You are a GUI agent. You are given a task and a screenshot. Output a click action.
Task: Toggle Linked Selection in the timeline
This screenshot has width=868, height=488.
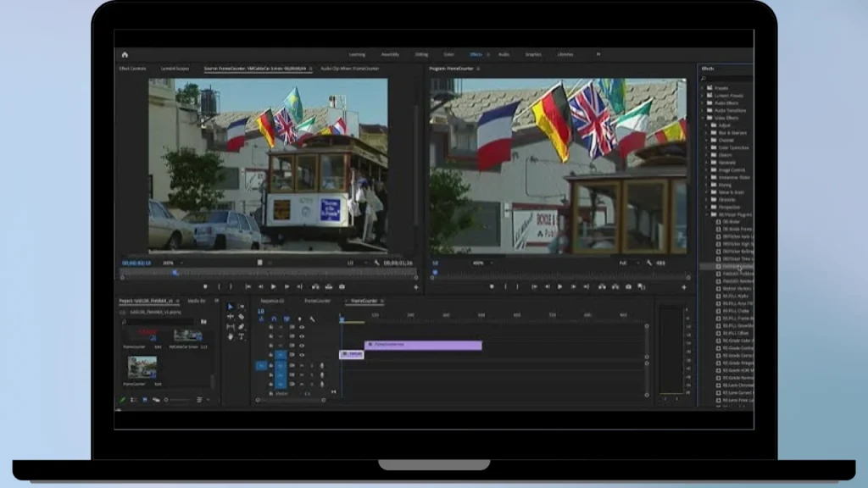(x=287, y=319)
